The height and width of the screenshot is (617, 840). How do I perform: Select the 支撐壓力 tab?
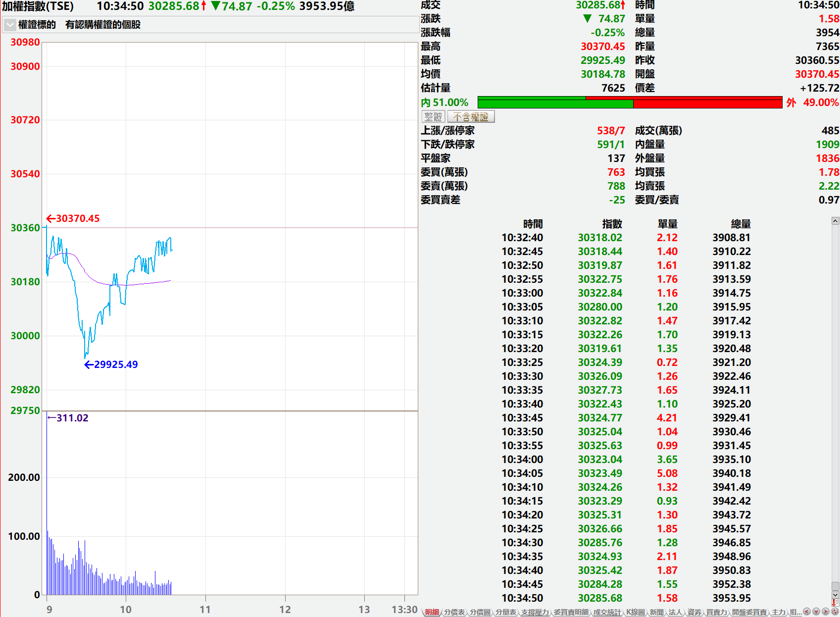(535, 612)
